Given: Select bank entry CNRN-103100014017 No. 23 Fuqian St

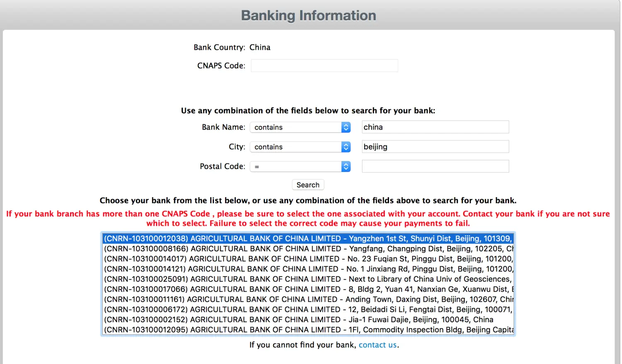Looking at the screenshot, I should (x=308, y=259).
